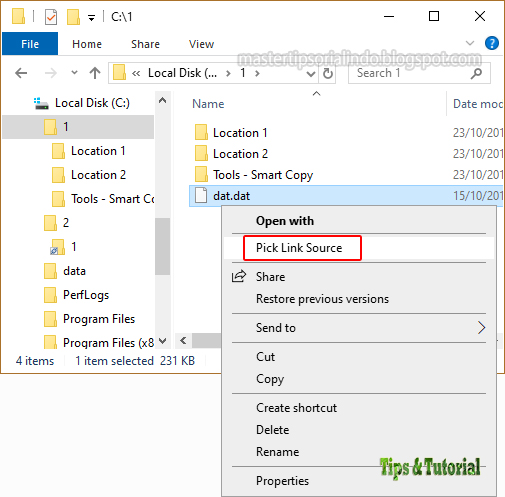This screenshot has width=505, height=497.
Task: Refresh the folder with the refresh icon
Action: [328, 73]
